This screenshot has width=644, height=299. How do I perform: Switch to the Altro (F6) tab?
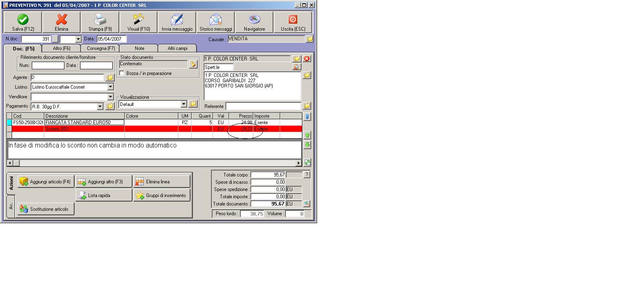[62, 48]
